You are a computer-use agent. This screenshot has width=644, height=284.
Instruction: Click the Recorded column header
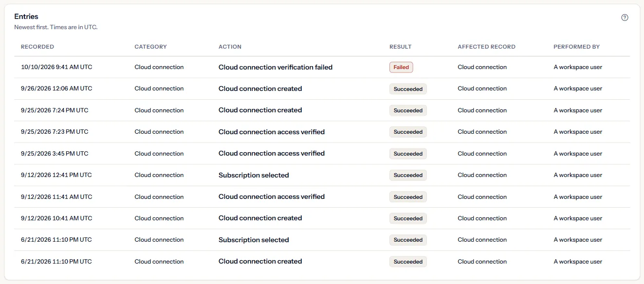tap(37, 47)
